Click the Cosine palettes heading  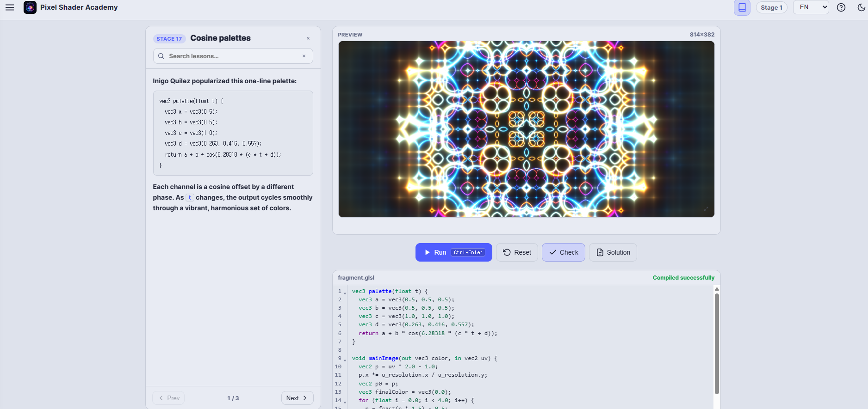(x=220, y=38)
